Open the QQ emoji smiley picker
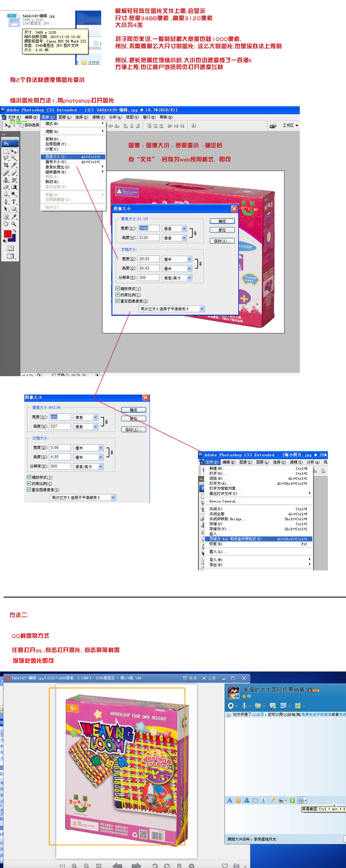346x868 pixels. click(238, 800)
